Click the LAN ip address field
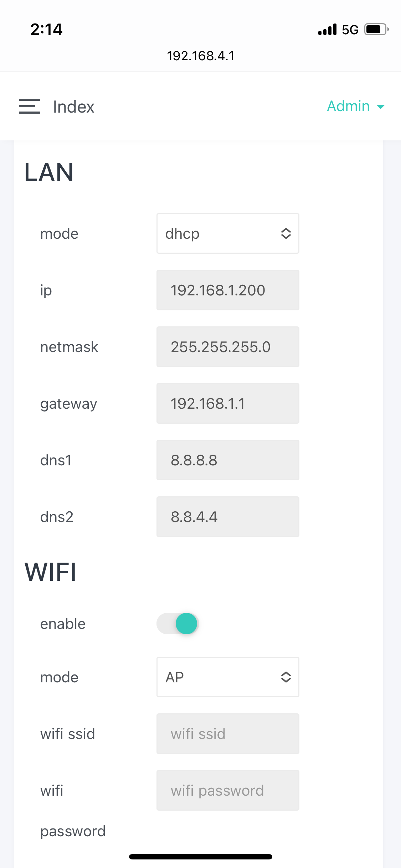Image resolution: width=401 pixels, height=868 pixels. point(228,290)
